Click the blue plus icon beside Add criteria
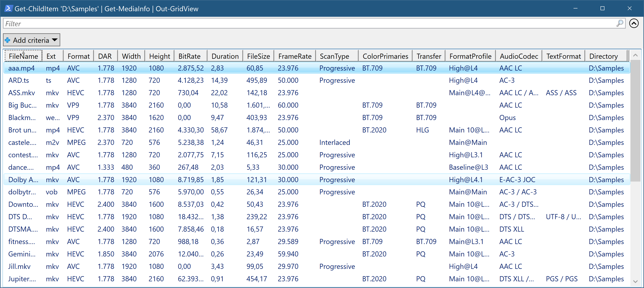 8,40
